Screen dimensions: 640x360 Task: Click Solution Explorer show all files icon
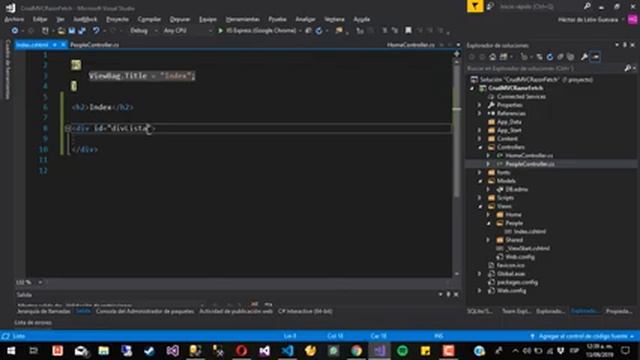point(571,57)
